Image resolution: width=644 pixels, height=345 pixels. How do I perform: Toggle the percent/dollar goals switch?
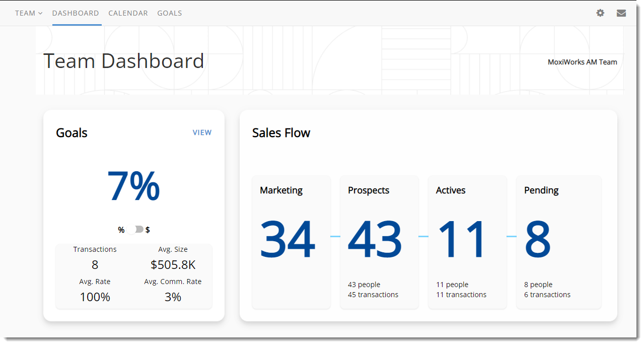(135, 230)
